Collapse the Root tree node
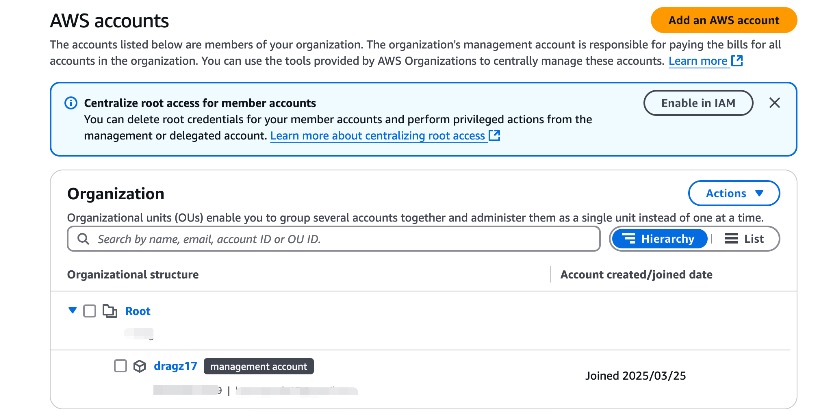Image resolution: width=815 pixels, height=412 pixels. pos(72,310)
